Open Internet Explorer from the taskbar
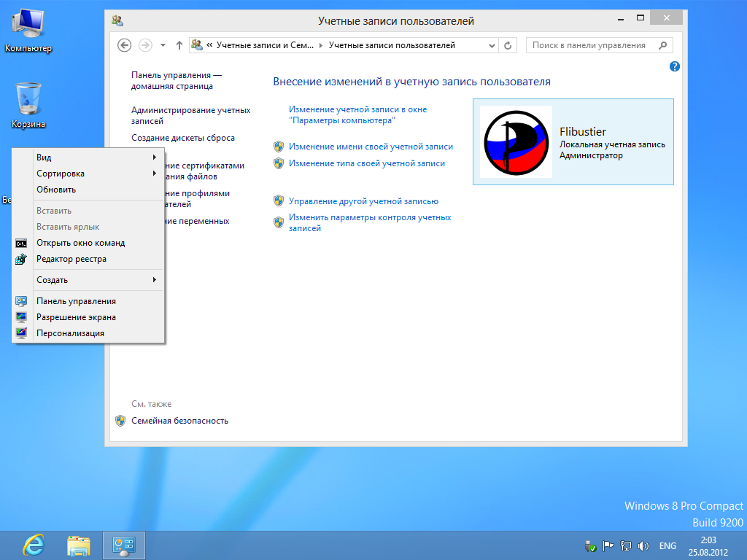The image size is (747, 560). [33, 545]
